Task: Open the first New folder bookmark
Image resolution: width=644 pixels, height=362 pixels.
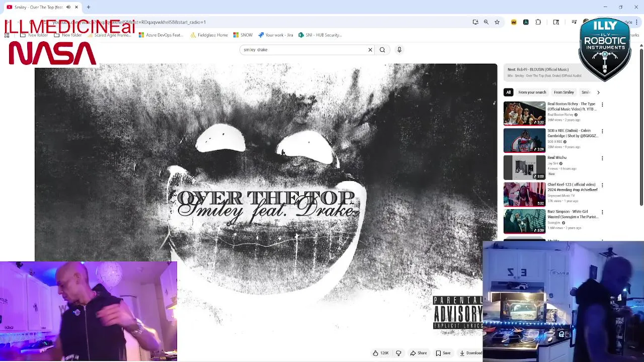Action: [34, 35]
